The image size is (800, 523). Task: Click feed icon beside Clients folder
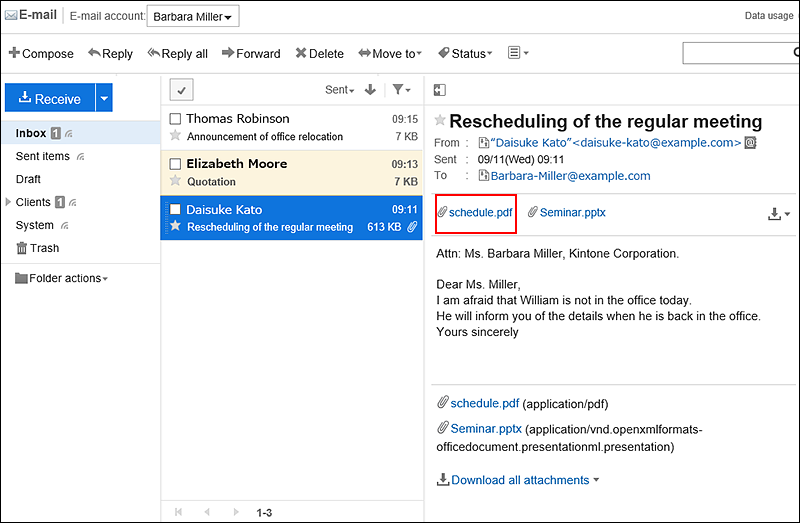tap(73, 203)
